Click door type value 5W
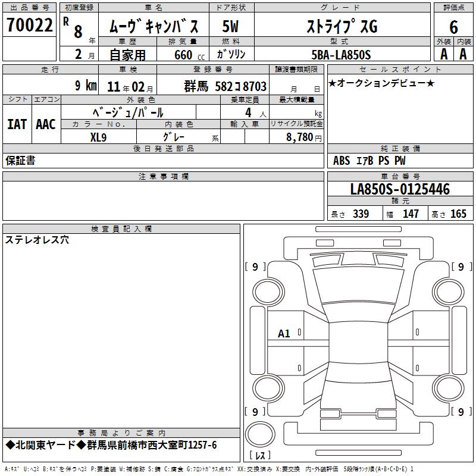This screenshot has height=476, width=476. pos(230,26)
